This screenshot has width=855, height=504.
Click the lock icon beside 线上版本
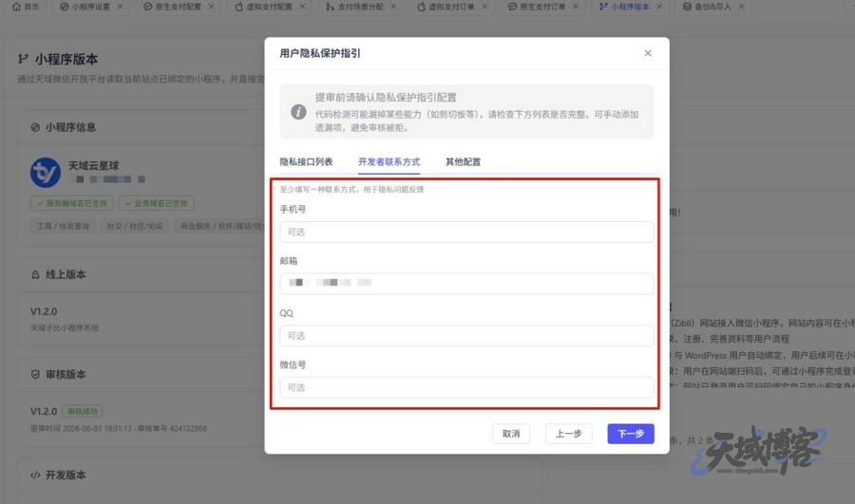point(35,274)
